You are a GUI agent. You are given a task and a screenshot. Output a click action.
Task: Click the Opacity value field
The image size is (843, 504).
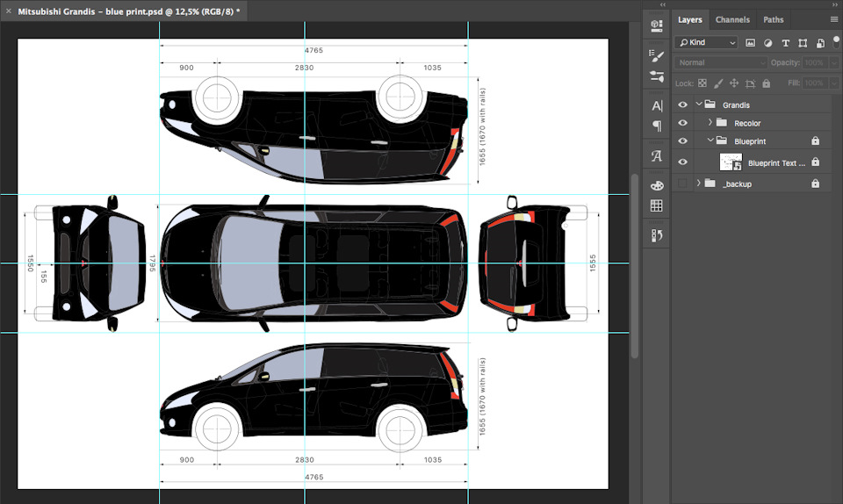pos(815,63)
